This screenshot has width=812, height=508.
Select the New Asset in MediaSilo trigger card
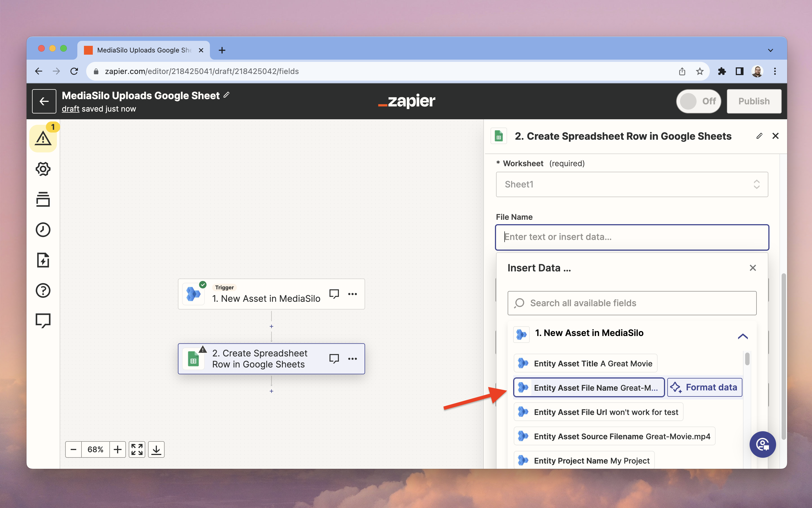[x=271, y=294]
